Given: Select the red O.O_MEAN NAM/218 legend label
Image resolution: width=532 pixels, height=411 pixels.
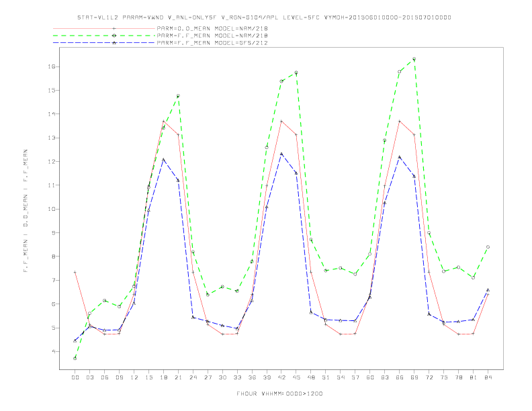Looking at the screenshot, I should click(212, 28).
